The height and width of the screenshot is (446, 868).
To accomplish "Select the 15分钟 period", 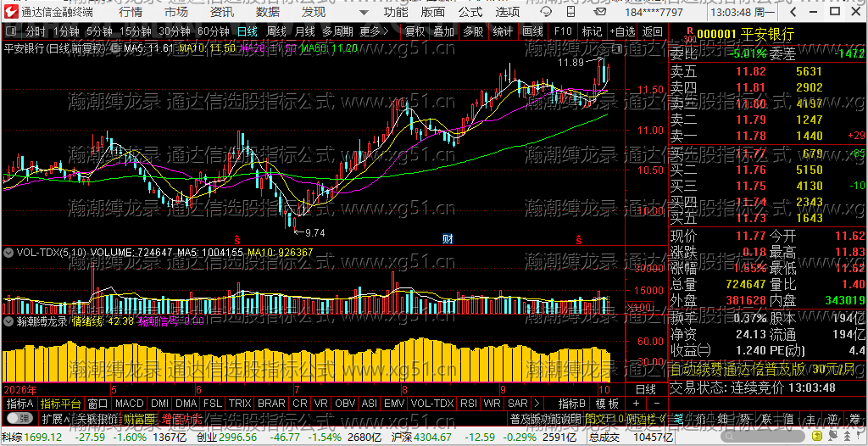I will (136, 31).
